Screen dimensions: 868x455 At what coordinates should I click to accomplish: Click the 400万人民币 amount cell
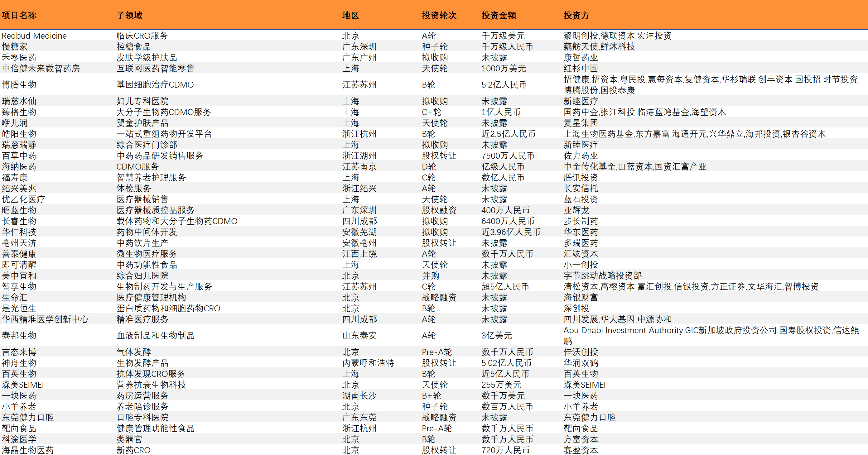[x=505, y=210]
